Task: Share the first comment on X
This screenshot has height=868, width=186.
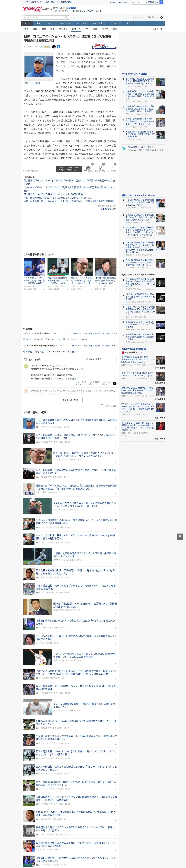Action: [115, 384]
